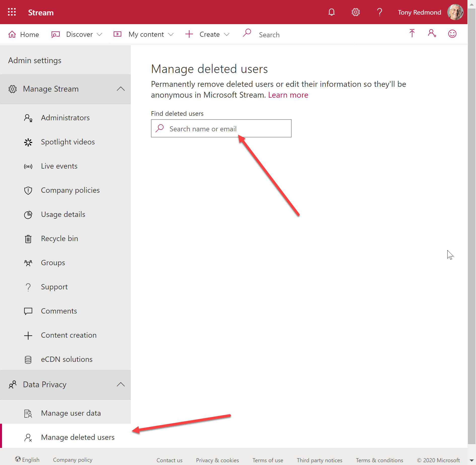Open Terms & conditions footer link
476x465 pixels.
pyautogui.click(x=379, y=460)
